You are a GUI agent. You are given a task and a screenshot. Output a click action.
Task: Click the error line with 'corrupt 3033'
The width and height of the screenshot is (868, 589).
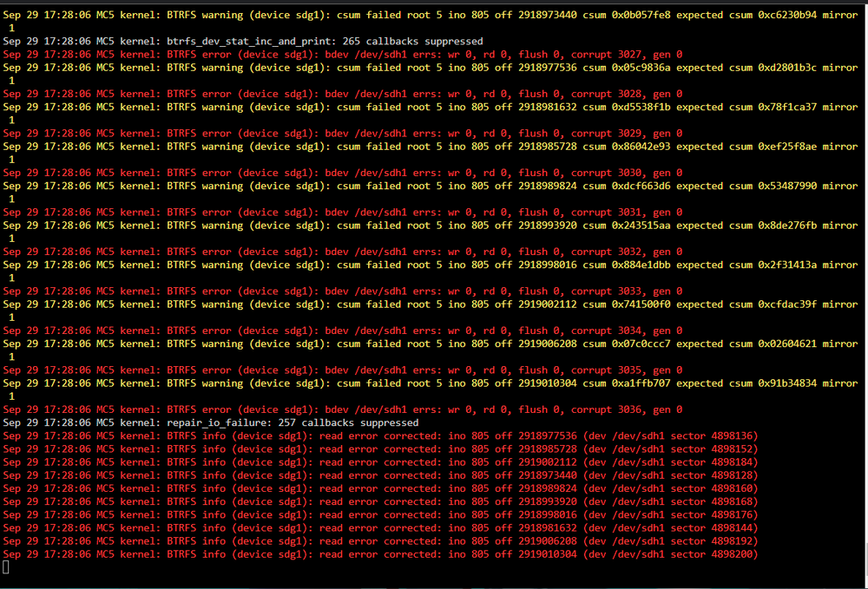tap(343, 291)
